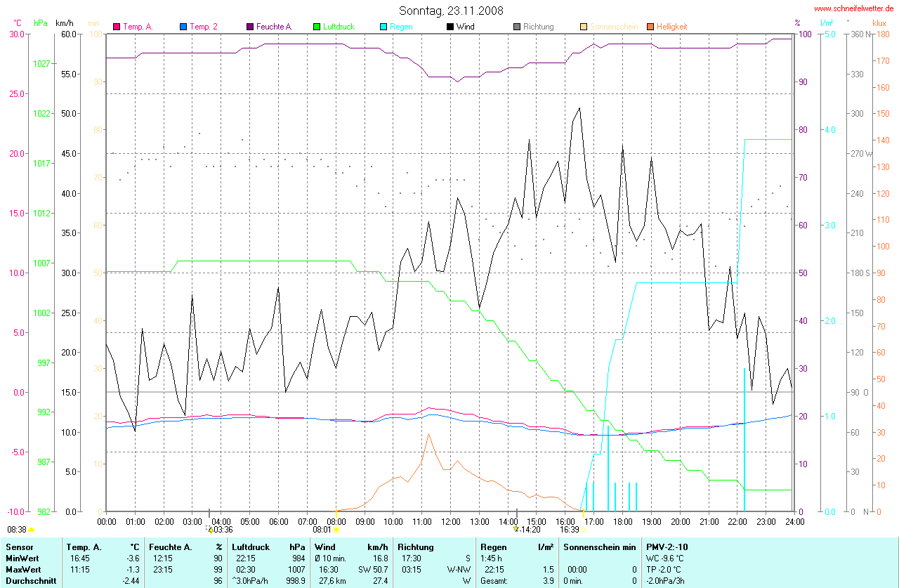Select the Temp. A. legend label
Image resolution: width=899 pixels, height=588 pixels.
(x=138, y=27)
